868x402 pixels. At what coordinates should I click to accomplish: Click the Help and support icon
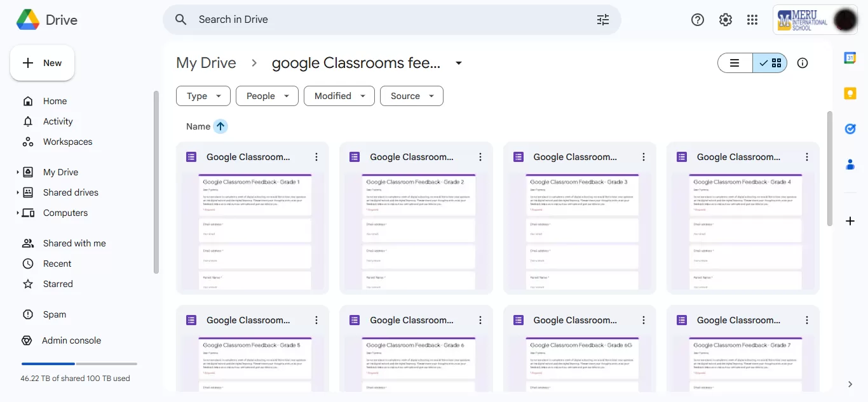697,20
